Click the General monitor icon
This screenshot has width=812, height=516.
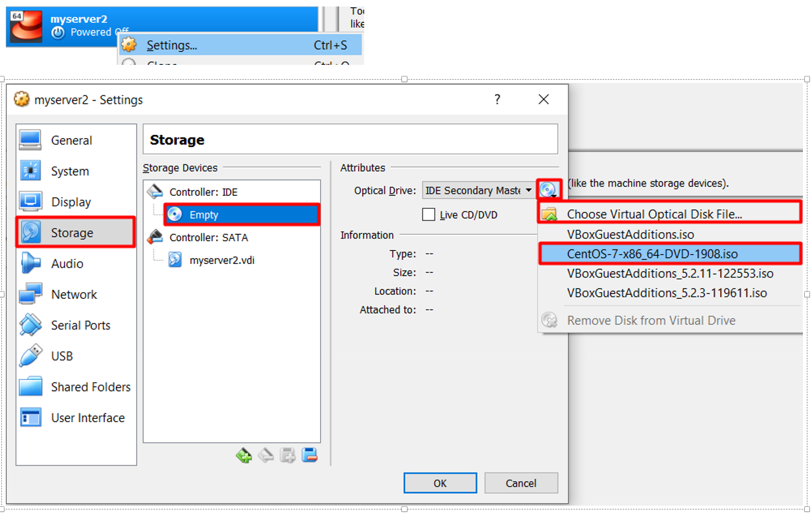pos(30,140)
